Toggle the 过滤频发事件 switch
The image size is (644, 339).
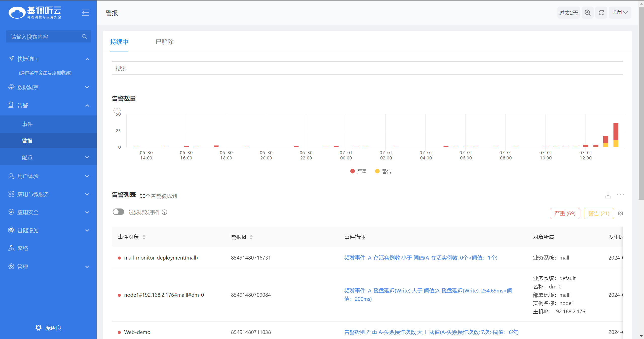(x=118, y=212)
